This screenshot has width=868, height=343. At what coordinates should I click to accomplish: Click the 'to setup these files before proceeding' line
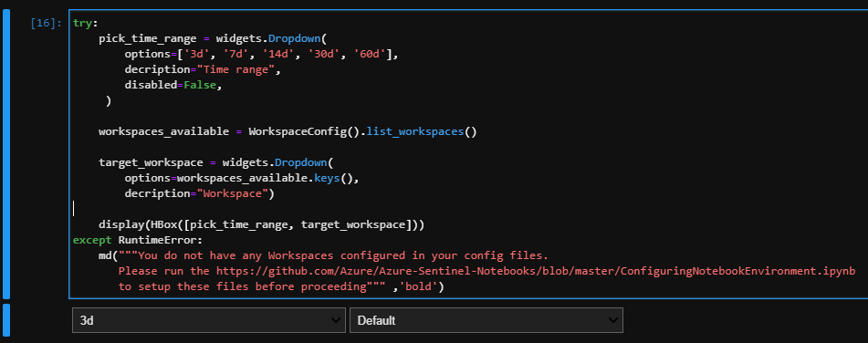(x=281, y=286)
